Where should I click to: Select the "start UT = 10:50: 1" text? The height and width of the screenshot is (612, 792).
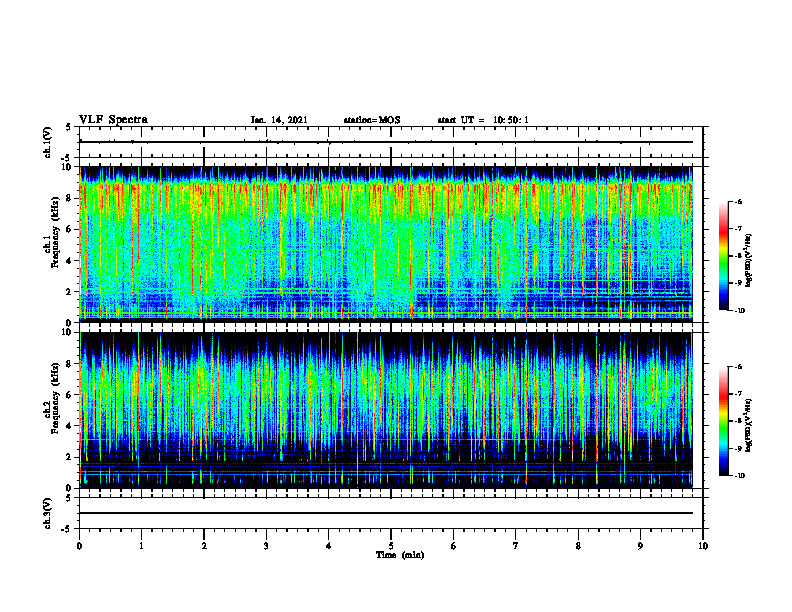click(483, 120)
